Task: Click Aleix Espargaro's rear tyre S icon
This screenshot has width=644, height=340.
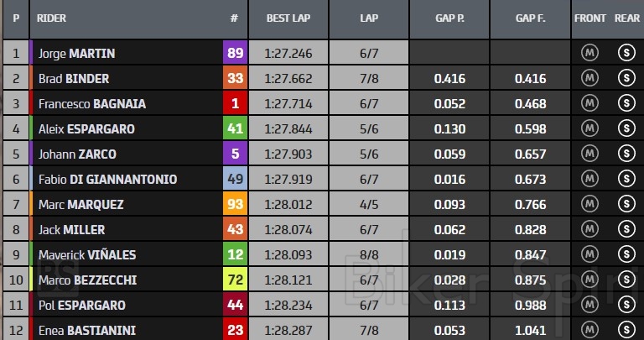Action: [x=625, y=129]
